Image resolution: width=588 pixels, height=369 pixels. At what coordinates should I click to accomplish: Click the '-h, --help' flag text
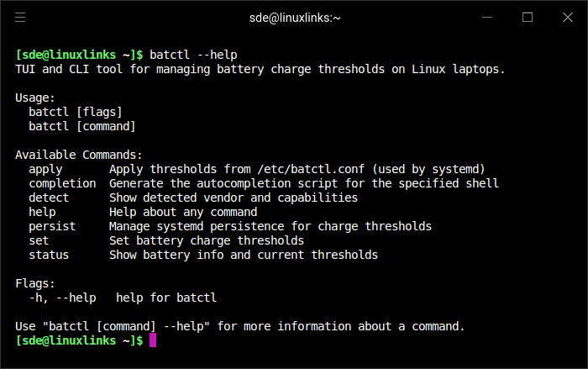click(x=62, y=298)
